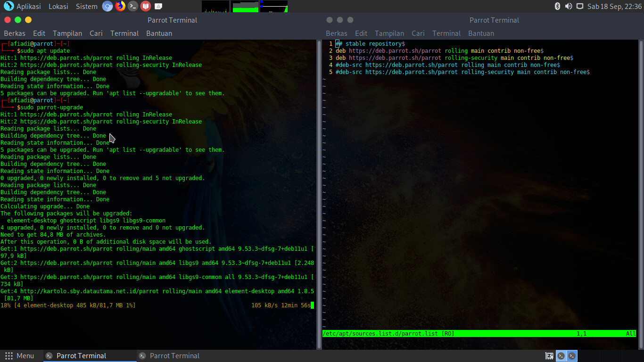Open the Sistem menu in the top panel
This screenshot has width=644, height=362.
[87, 6]
